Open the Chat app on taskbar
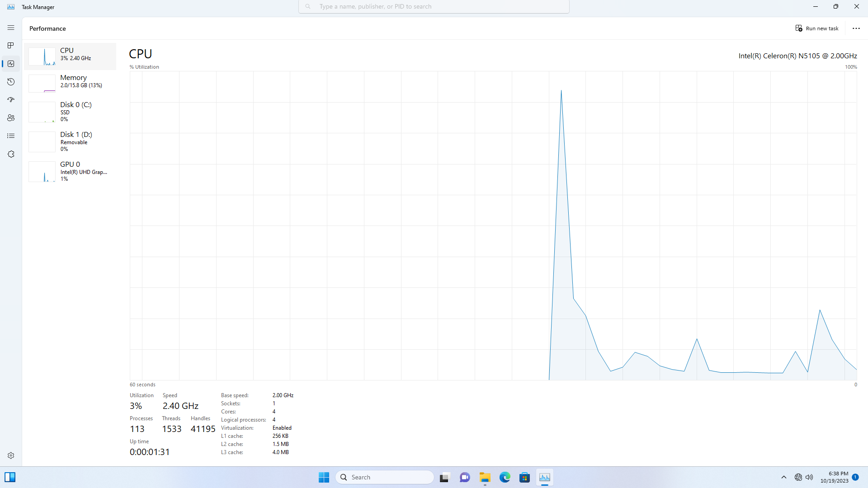The width and height of the screenshot is (868, 488). coord(465,477)
